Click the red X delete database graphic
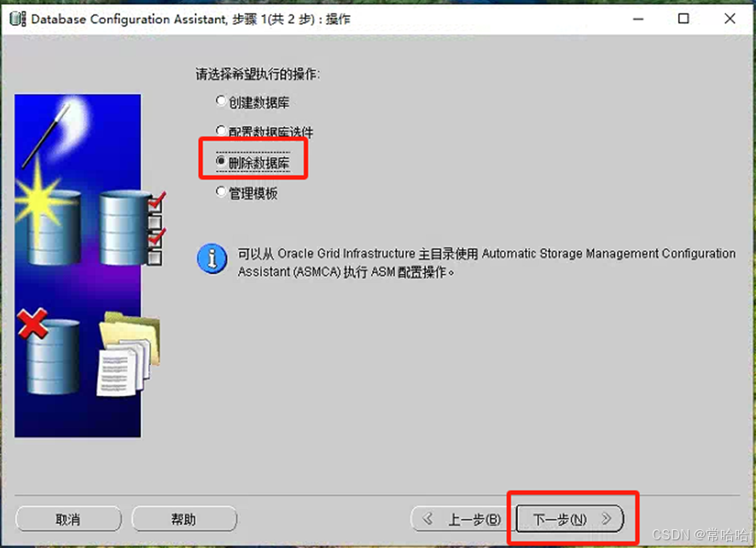Screen dimensions: 756x548 click(x=49, y=351)
